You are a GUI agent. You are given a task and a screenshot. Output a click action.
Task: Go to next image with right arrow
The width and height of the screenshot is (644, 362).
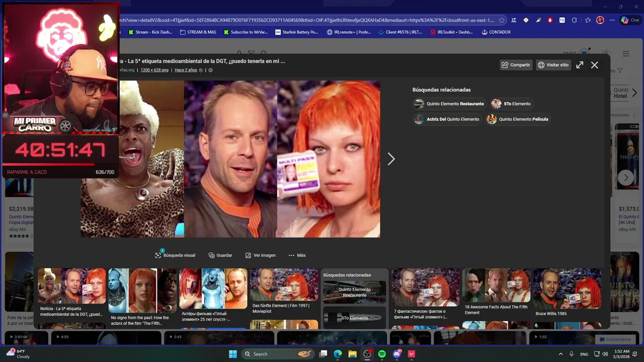[x=391, y=159]
